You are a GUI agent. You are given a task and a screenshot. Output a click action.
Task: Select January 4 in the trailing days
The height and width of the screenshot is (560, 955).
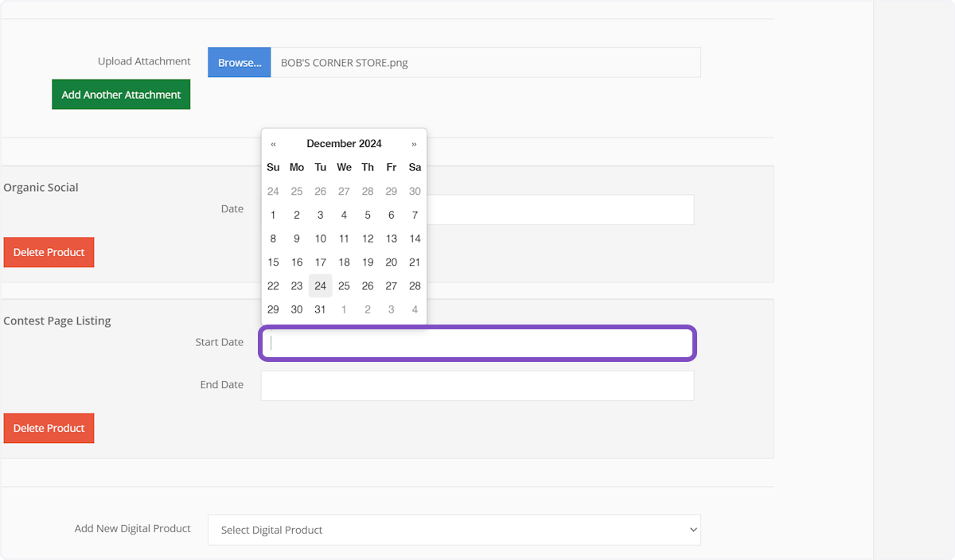click(x=415, y=309)
